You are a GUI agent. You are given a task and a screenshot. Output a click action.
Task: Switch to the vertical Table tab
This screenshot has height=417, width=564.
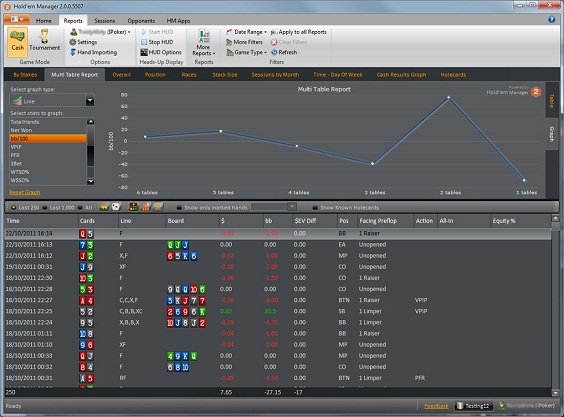click(551, 100)
